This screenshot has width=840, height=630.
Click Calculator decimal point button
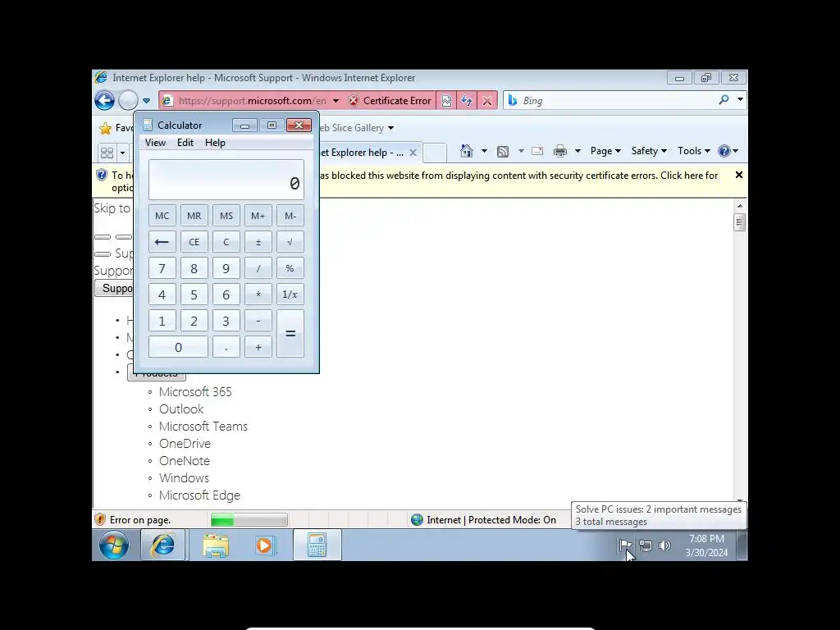(226, 347)
